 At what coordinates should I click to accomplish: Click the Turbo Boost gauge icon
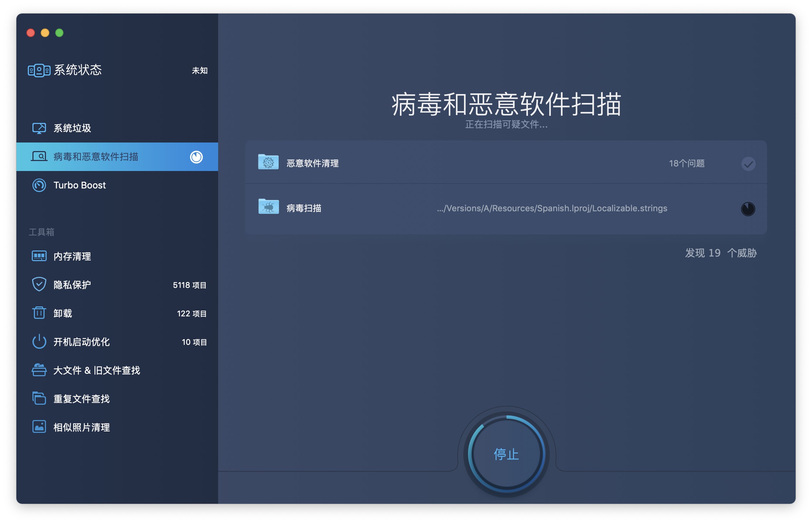(x=39, y=185)
